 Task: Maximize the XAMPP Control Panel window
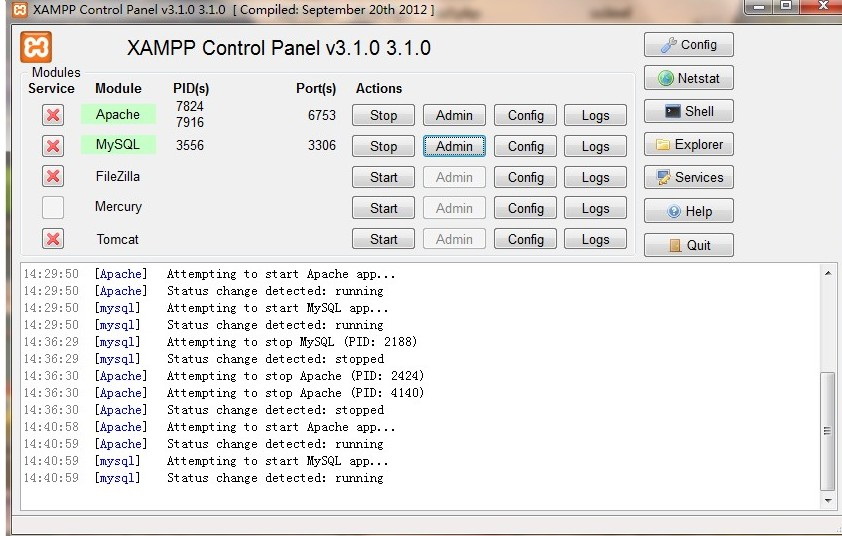pos(786,6)
